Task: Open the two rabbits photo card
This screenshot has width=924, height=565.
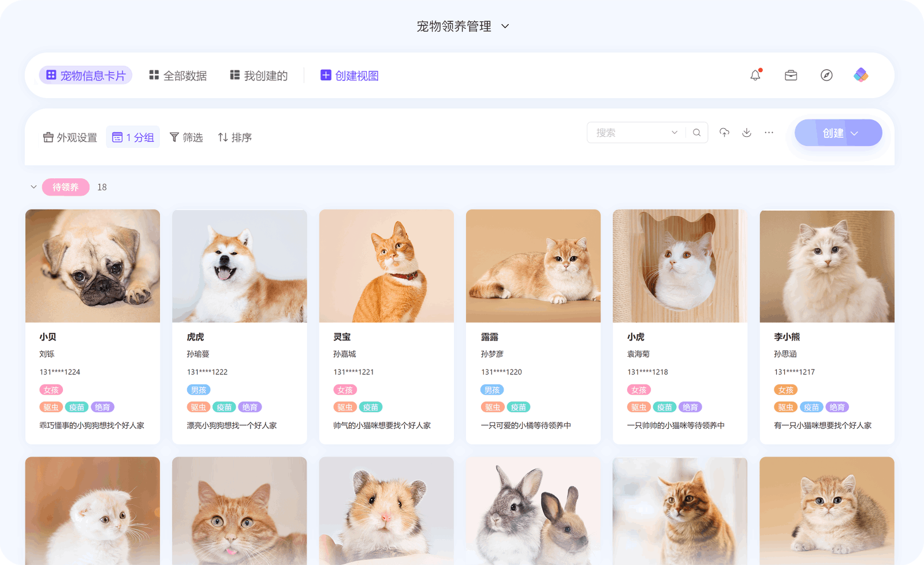Action: click(x=533, y=511)
